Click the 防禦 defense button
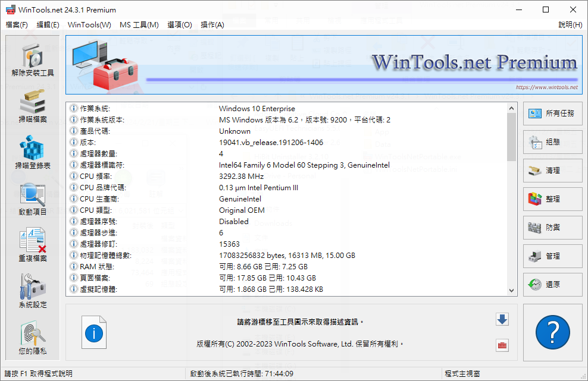 click(552, 228)
